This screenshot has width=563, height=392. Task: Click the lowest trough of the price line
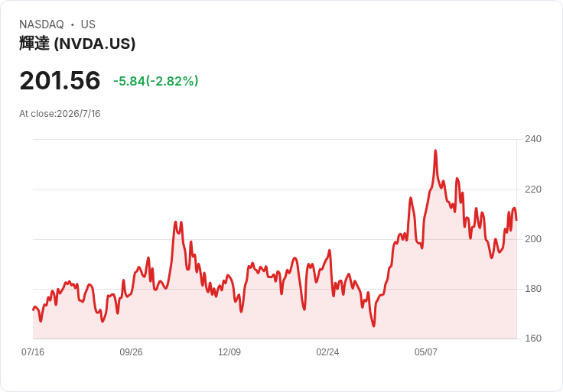(374, 326)
